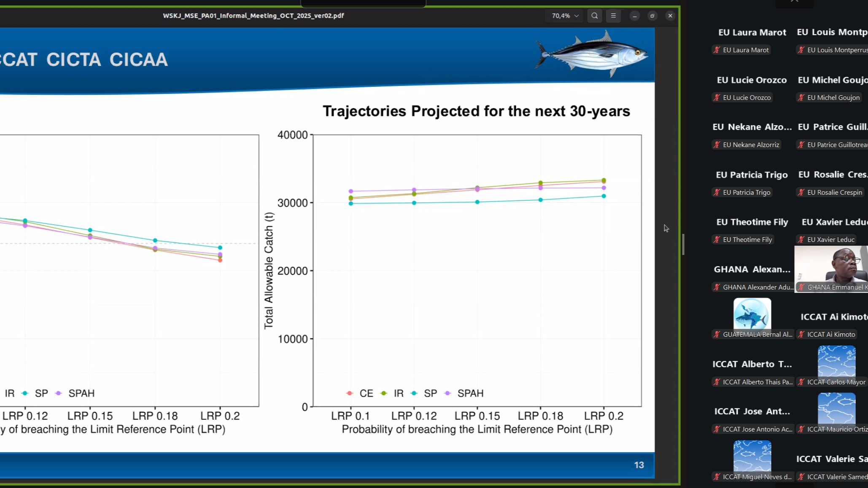Screen dimensions: 868x488
Task: Click the muted mic icon for EU Theotime Fily
Action: click(717, 240)
